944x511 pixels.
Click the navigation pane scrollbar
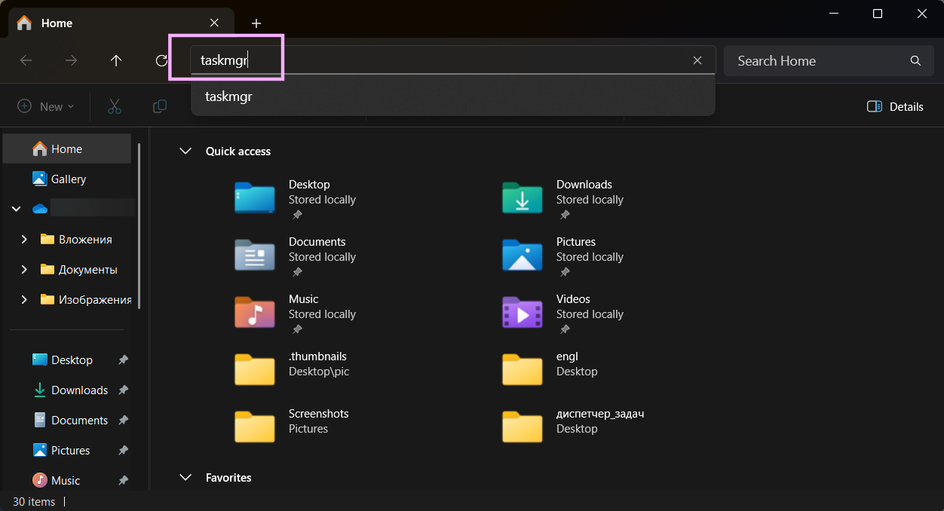click(139, 226)
